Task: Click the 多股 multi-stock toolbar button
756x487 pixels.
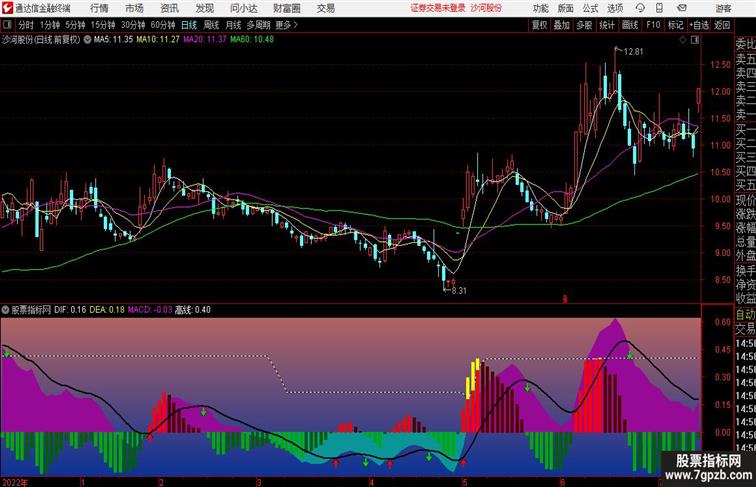Action: pos(584,25)
